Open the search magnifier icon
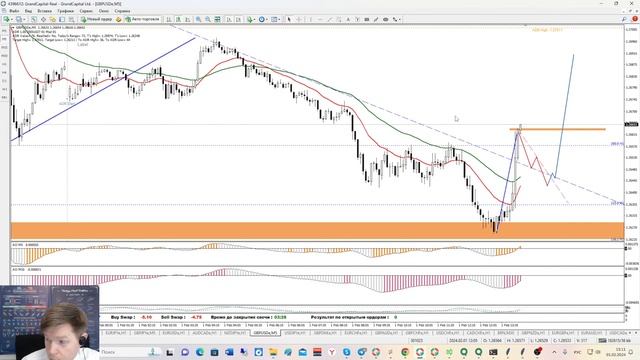The image size is (640, 360). 624,19
